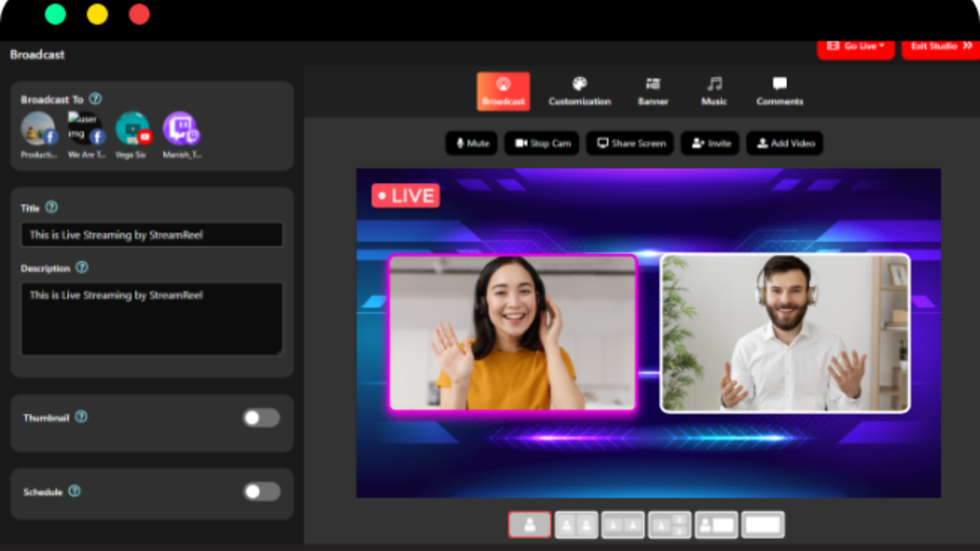Click help icon beside Broadcast To
The image size is (980, 551).
(96, 99)
